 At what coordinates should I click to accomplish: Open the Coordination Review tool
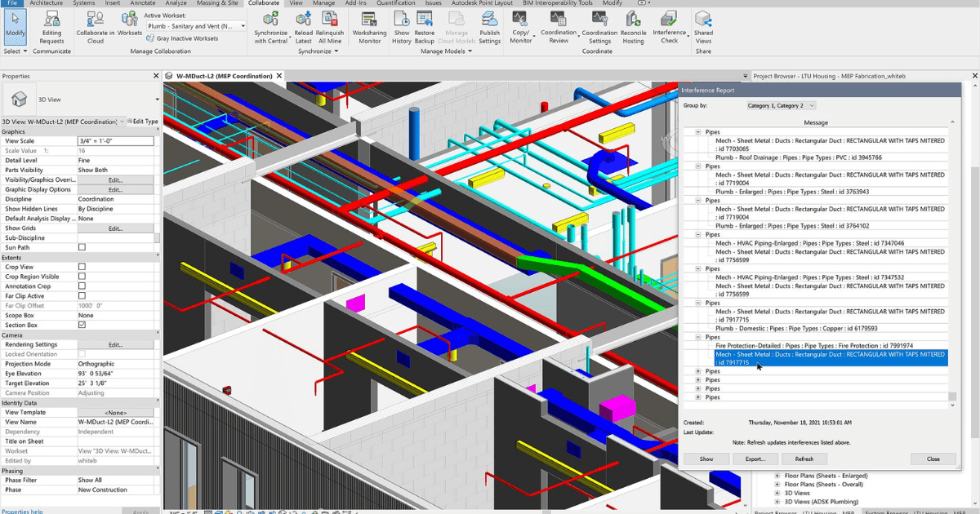559,19
